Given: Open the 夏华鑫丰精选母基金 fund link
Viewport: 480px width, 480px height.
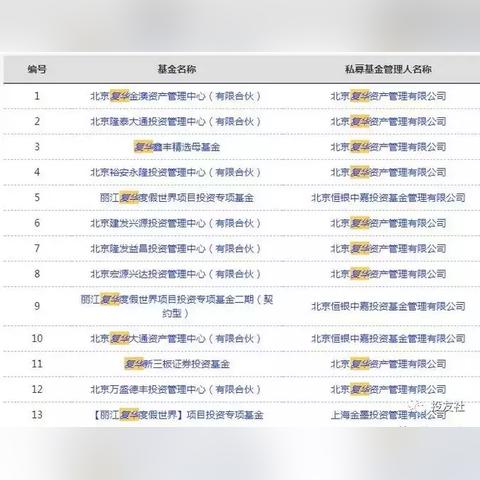Looking at the screenshot, I should point(177,147).
